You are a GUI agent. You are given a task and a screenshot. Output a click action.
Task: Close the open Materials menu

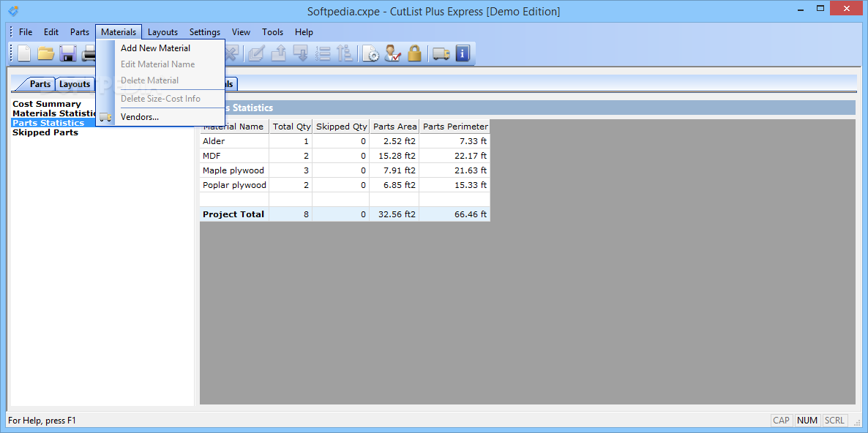point(119,32)
